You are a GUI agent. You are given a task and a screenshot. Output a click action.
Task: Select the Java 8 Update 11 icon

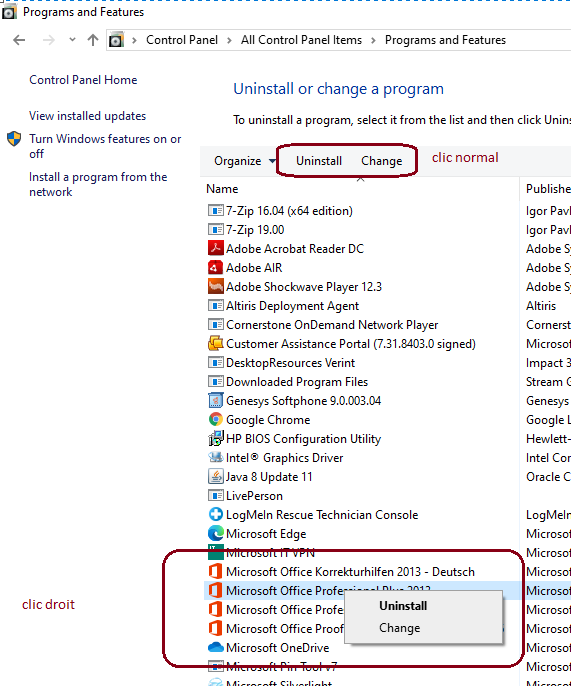click(x=215, y=476)
